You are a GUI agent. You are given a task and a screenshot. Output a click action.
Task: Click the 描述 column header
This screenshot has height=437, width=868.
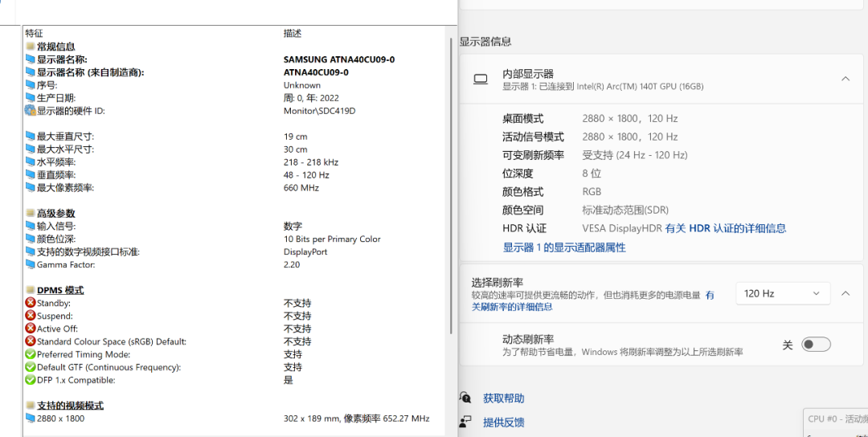293,33
